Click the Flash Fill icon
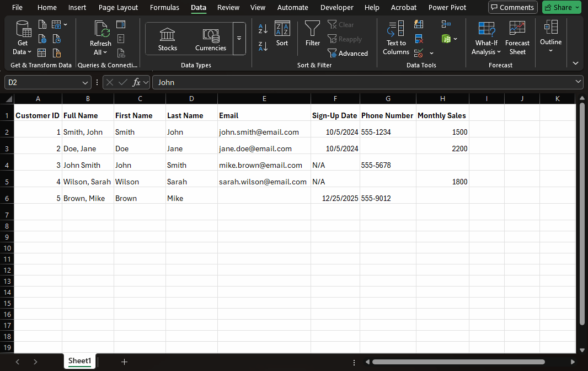 [x=419, y=24]
